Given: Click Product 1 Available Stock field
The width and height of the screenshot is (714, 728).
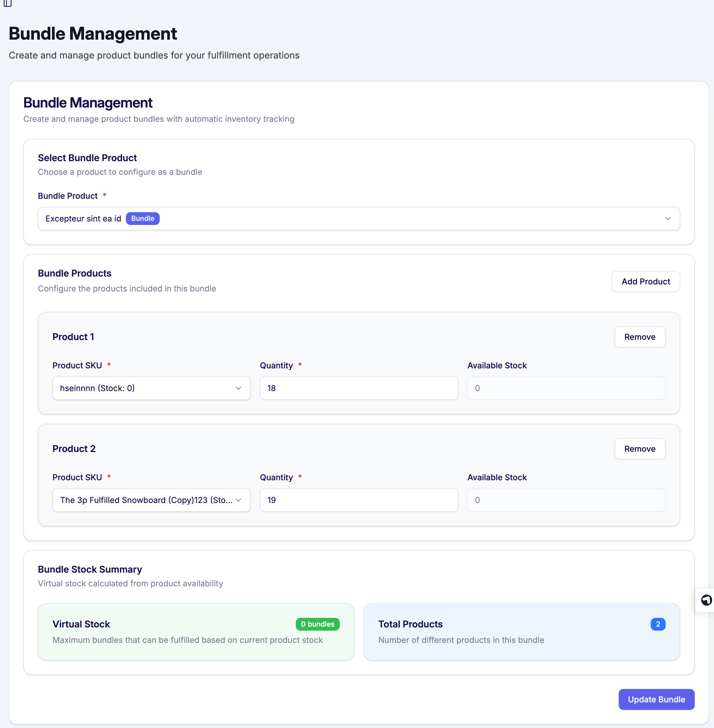Looking at the screenshot, I should tap(566, 388).
